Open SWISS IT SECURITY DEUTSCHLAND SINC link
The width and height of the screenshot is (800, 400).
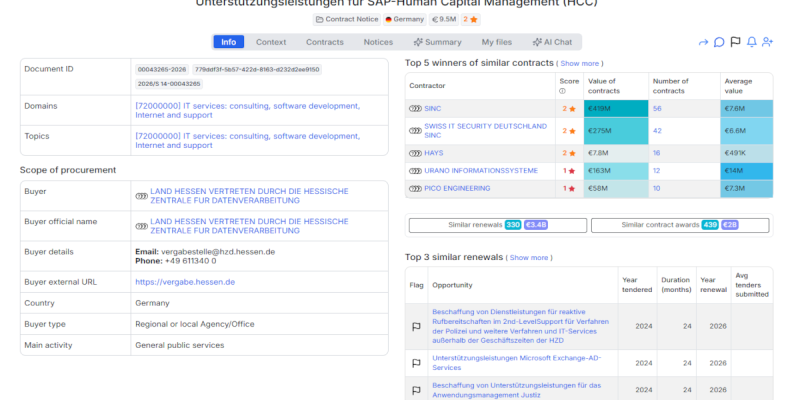point(485,131)
